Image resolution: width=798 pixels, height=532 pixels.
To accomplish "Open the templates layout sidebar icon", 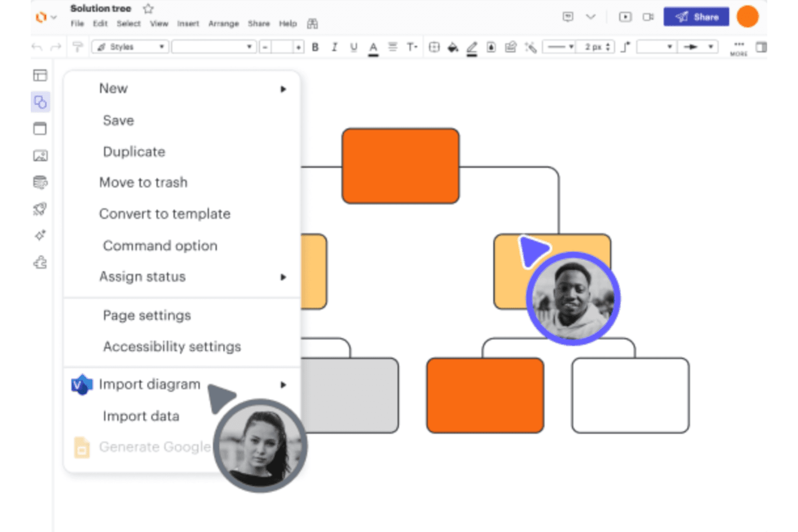I will [40, 75].
